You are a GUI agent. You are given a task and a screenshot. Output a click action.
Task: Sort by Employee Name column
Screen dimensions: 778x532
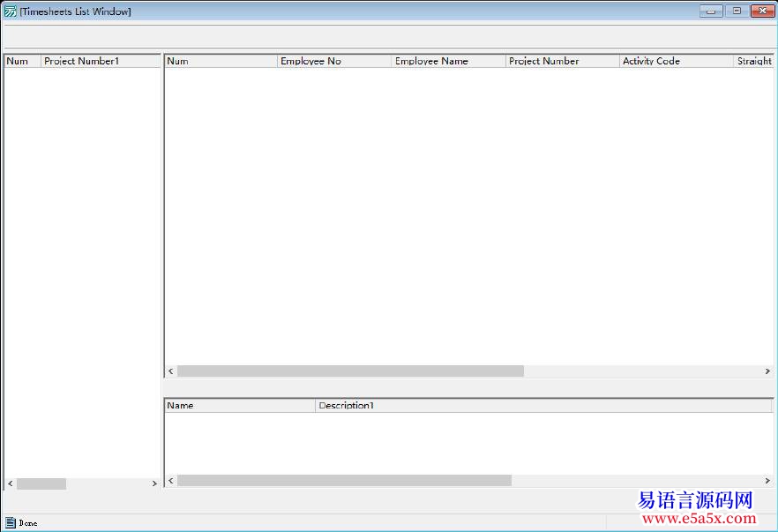pyautogui.click(x=448, y=61)
